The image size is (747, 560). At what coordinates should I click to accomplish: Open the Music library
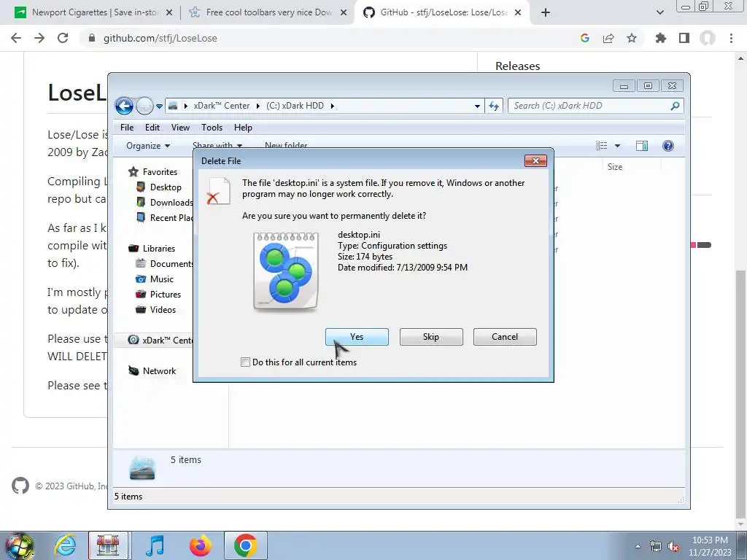pyautogui.click(x=155, y=279)
